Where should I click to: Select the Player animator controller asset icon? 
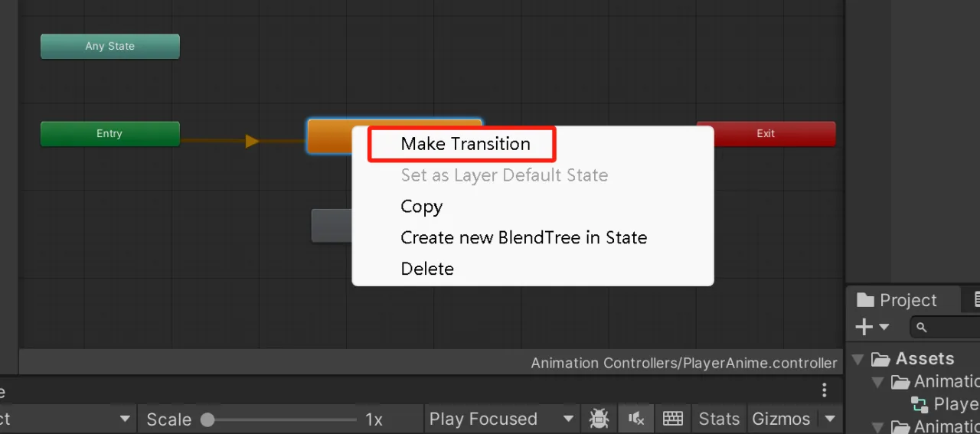(x=920, y=404)
